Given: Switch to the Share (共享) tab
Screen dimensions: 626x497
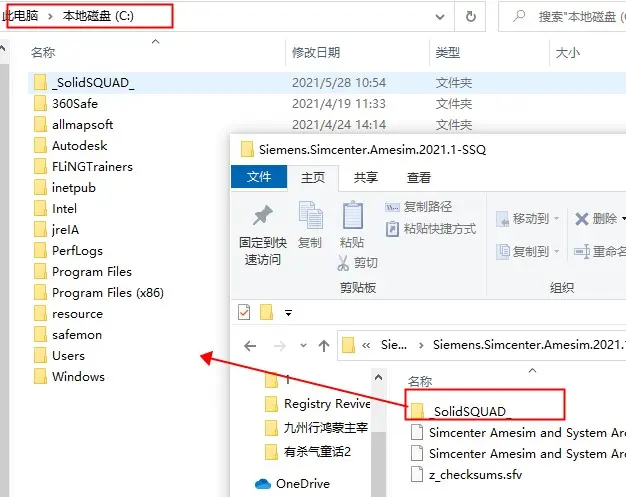Looking at the screenshot, I should (x=365, y=177).
